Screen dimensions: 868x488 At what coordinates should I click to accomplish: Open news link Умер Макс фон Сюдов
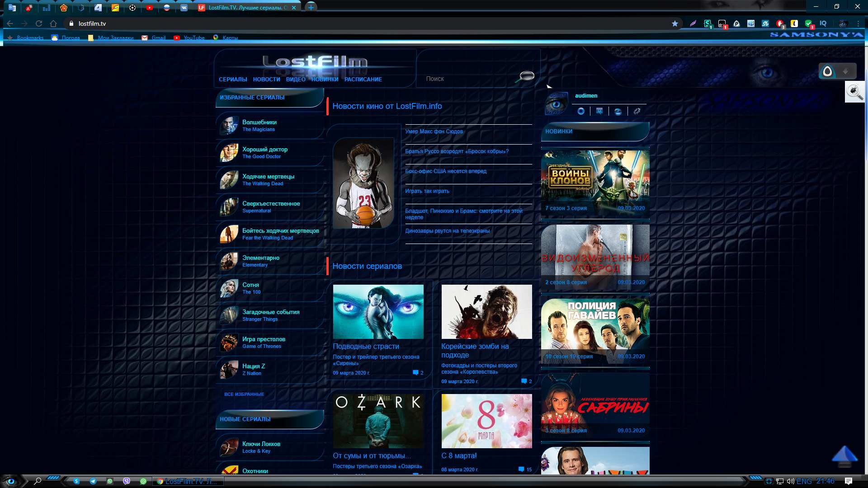tap(434, 131)
